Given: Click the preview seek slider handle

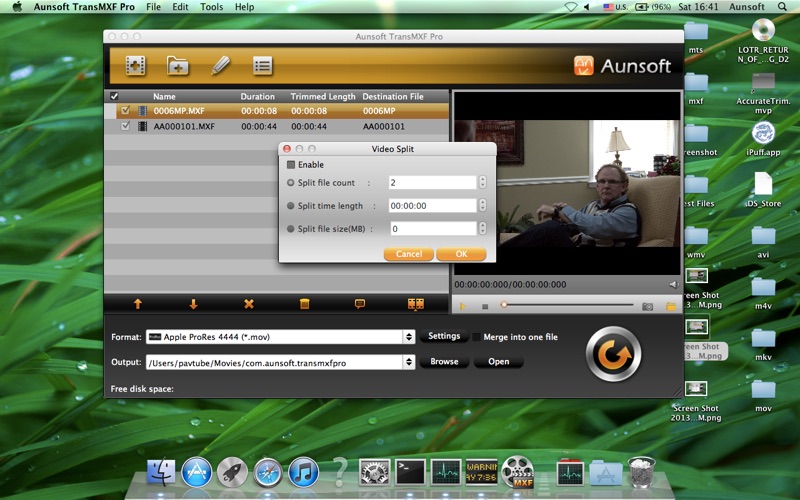Looking at the screenshot, I should coord(504,305).
